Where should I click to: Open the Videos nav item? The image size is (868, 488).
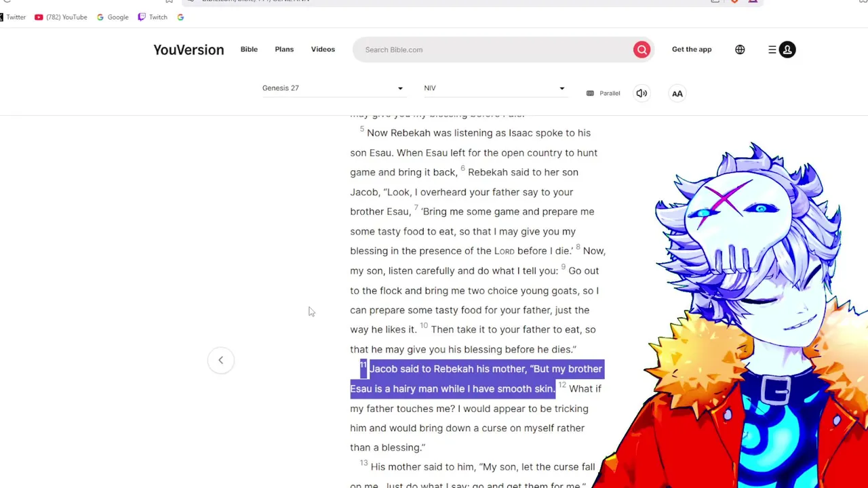[x=323, y=49]
